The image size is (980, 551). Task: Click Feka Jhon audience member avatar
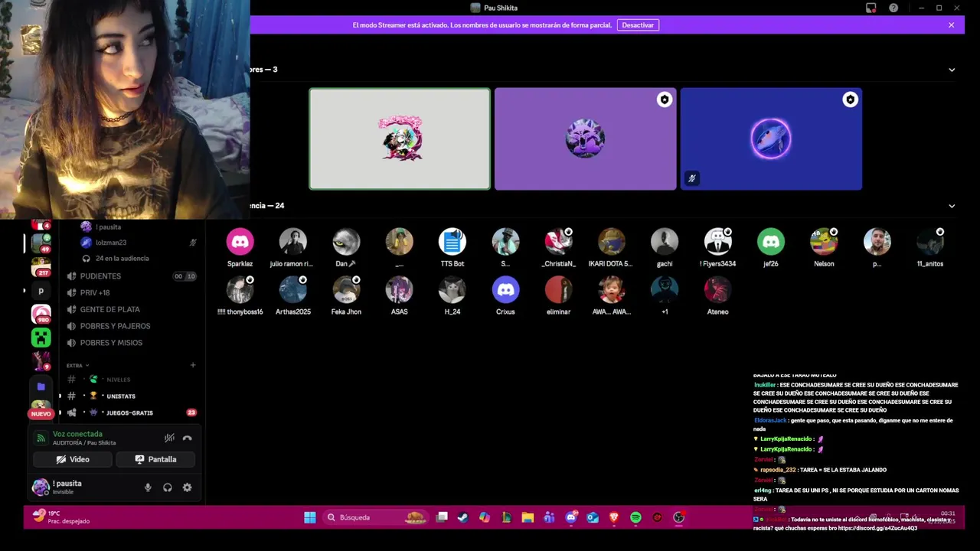346,290
